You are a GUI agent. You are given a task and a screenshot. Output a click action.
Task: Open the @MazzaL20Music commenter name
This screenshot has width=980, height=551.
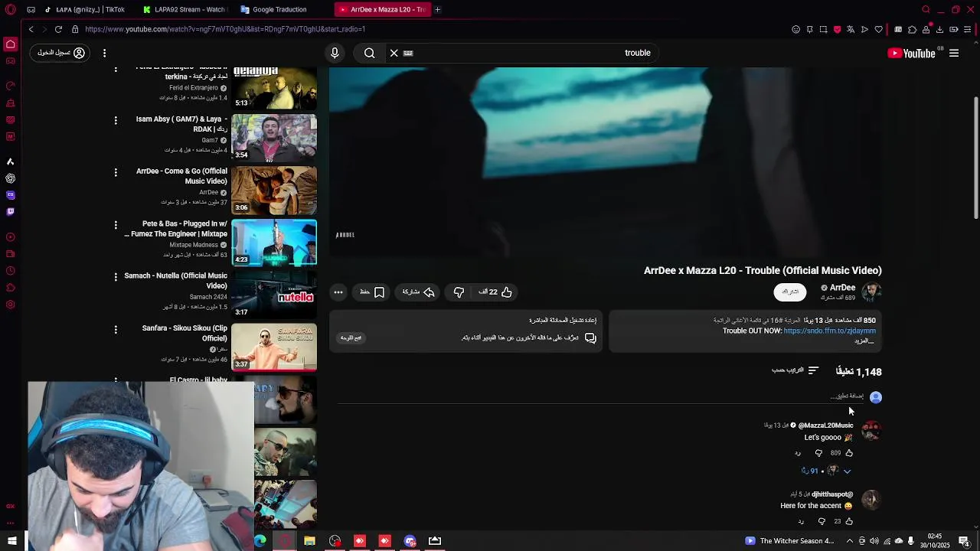point(825,425)
